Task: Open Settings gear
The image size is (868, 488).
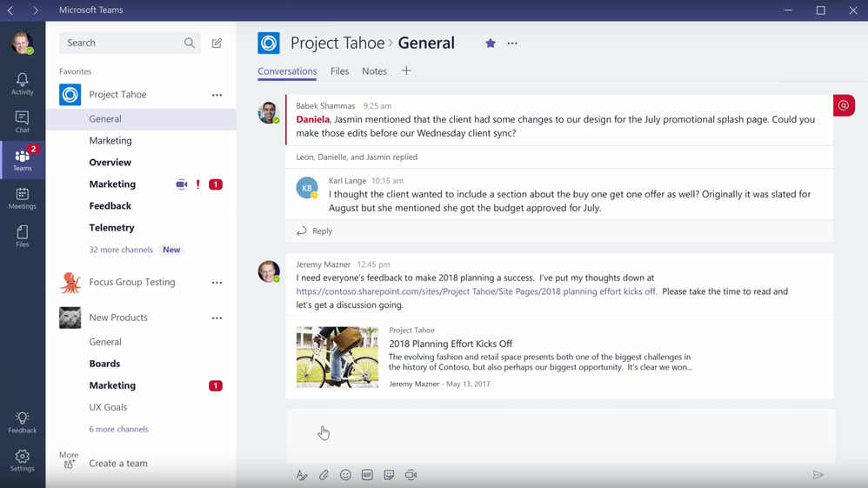Action: coord(22,460)
